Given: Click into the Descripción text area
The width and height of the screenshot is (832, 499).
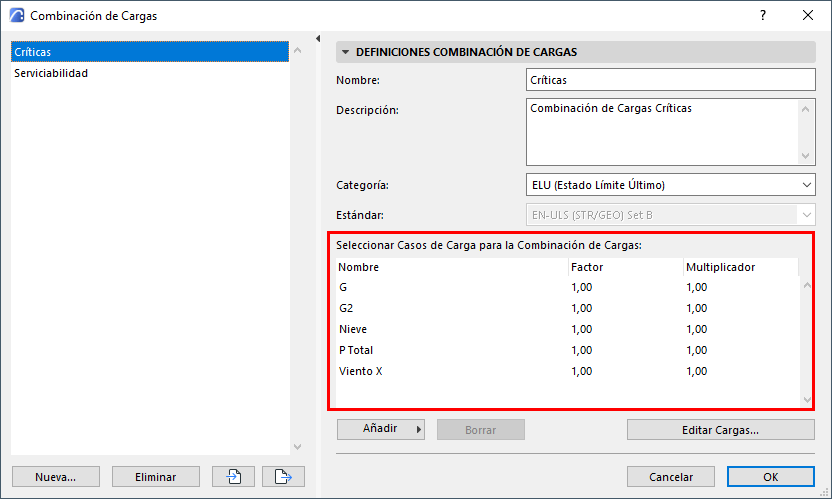Looking at the screenshot, I should point(662,132).
